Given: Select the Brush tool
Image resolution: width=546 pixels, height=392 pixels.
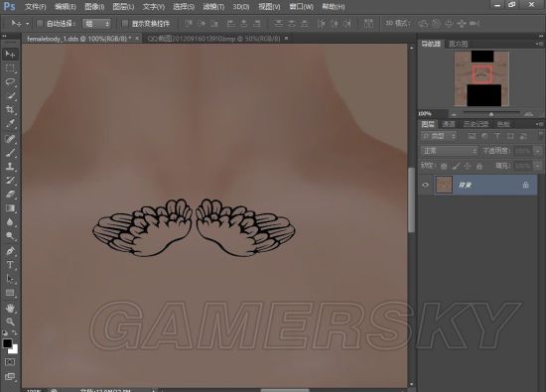Looking at the screenshot, I should point(10,153).
